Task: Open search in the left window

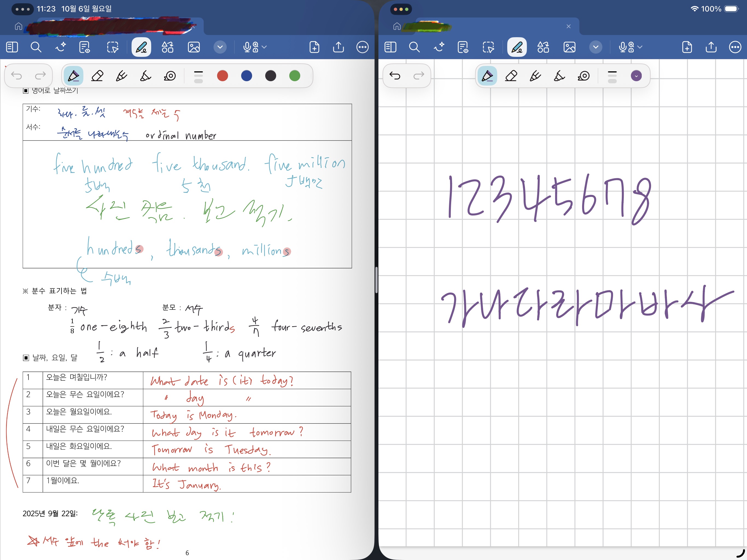Action: tap(36, 47)
